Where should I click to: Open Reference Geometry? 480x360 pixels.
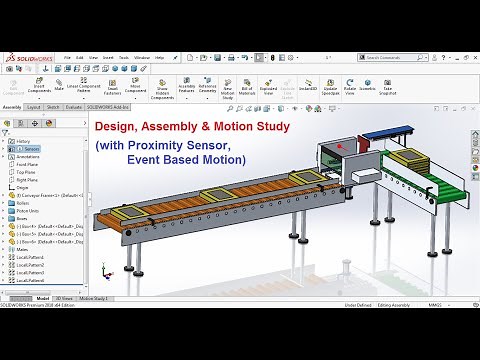(207, 85)
